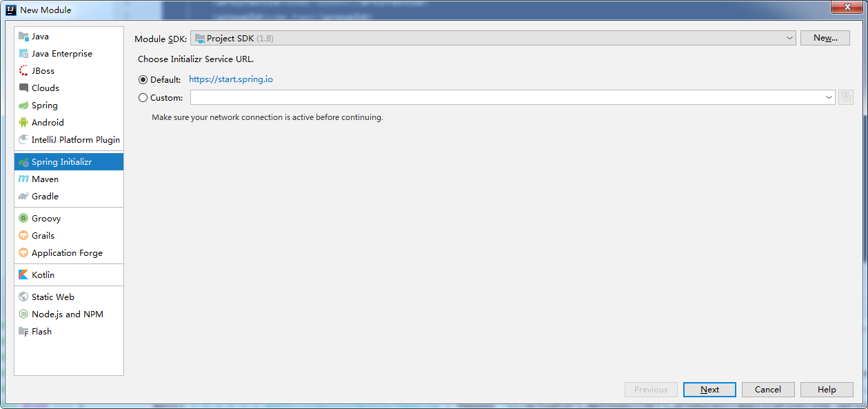Select the Custom service URL radio button
Viewport: 868px width, 409px height.
click(x=143, y=98)
